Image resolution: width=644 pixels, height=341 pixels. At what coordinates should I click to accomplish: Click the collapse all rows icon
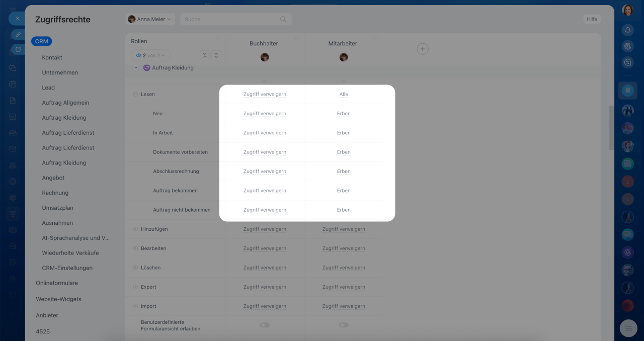pos(204,55)
